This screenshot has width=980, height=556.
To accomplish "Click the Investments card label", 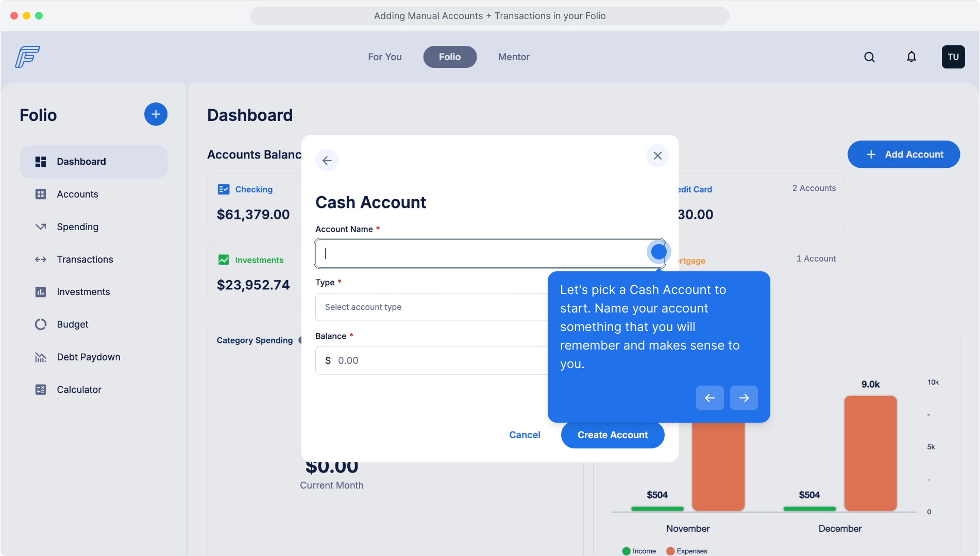I will click(259, 260).
